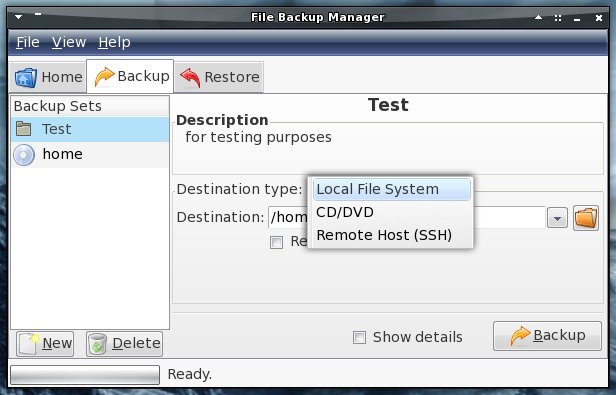616x395 pixels.
Task: Open the orange folder browse icon
Action: pyautogui.click(x=586, y=217)
